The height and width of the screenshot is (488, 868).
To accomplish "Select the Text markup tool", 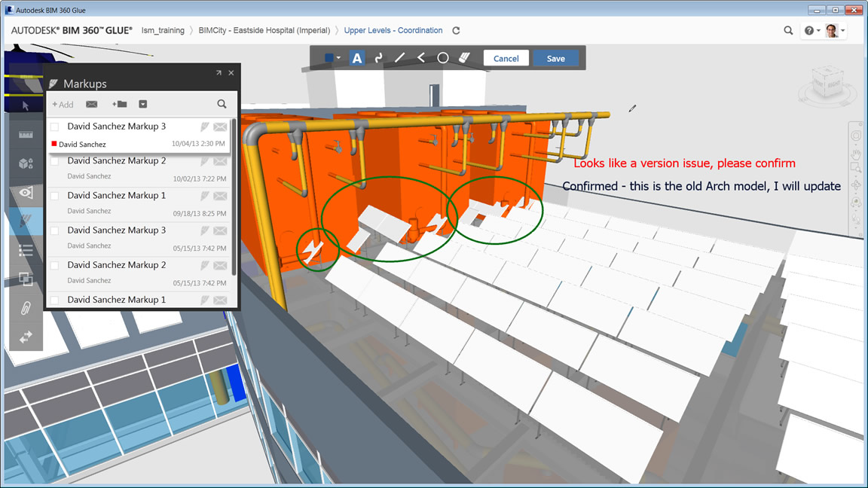I will pos(356,57).
